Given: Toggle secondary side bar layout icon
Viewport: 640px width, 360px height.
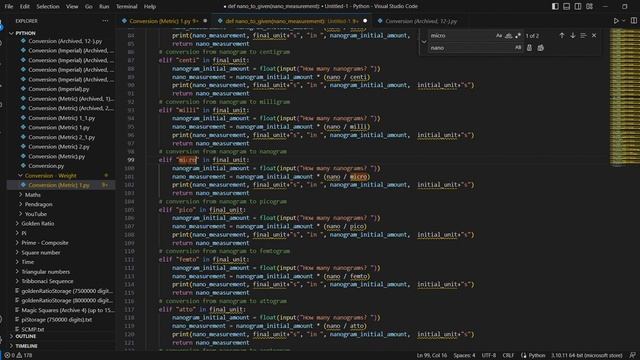Looking at the screenshot, I should 578,7.
